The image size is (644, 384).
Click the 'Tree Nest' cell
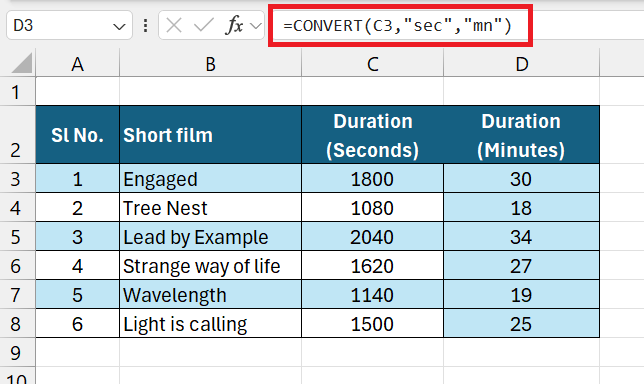[x=210, y=207]
